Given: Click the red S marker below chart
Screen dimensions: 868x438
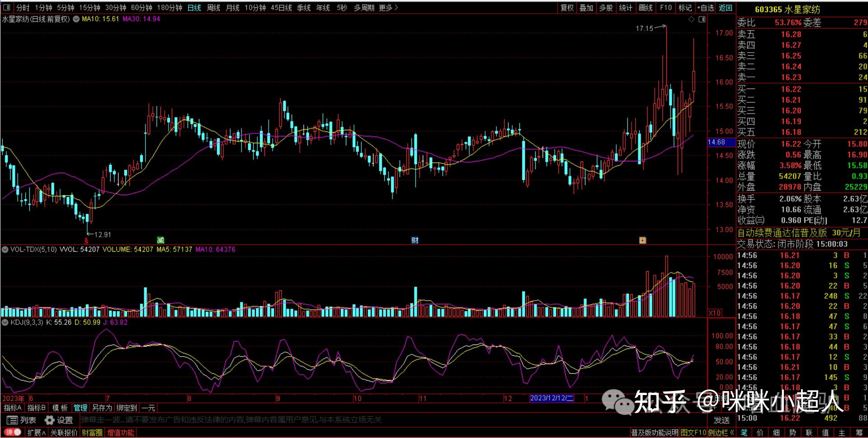Looking at the screenshot, I should coord(86,241).
